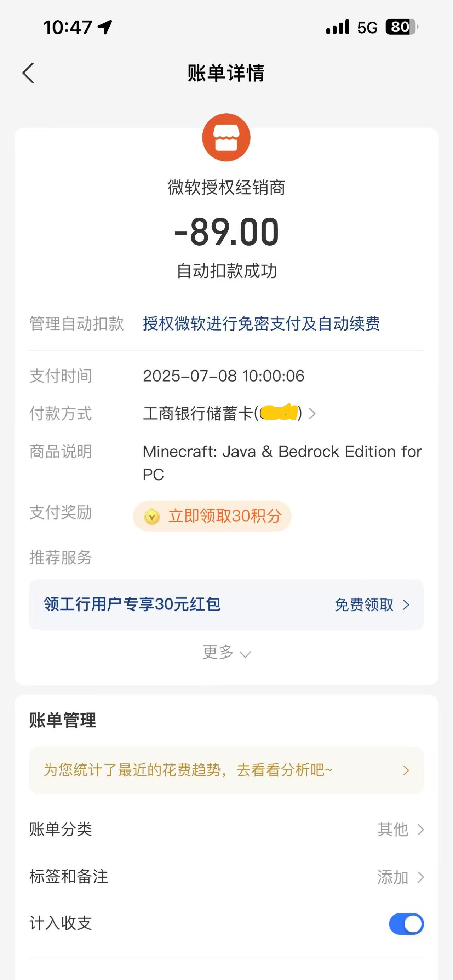Tap the back arrow icon
Screen dimensions: 453x980
click(28, 73)
